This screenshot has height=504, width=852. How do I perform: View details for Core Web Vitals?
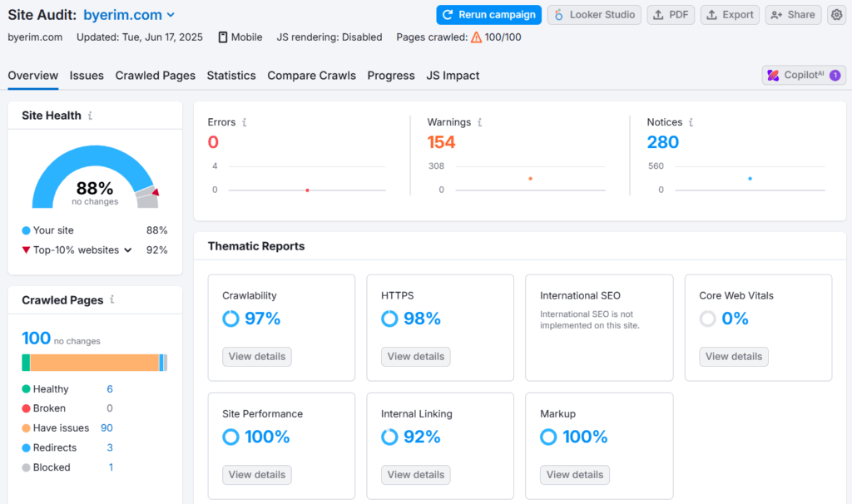734,357
